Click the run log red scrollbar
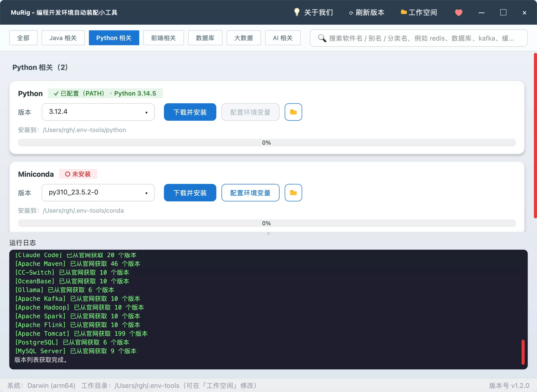Screen dimensions: 537x392 tap(523, 352)
